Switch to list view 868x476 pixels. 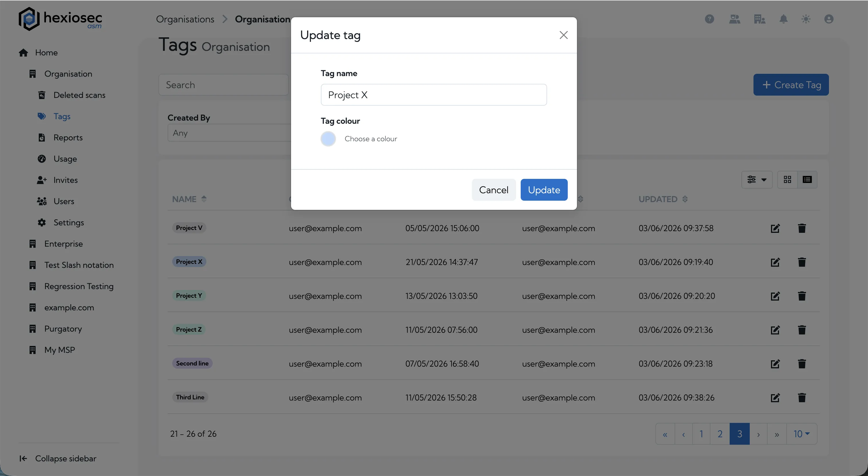[x=807, y=180]
